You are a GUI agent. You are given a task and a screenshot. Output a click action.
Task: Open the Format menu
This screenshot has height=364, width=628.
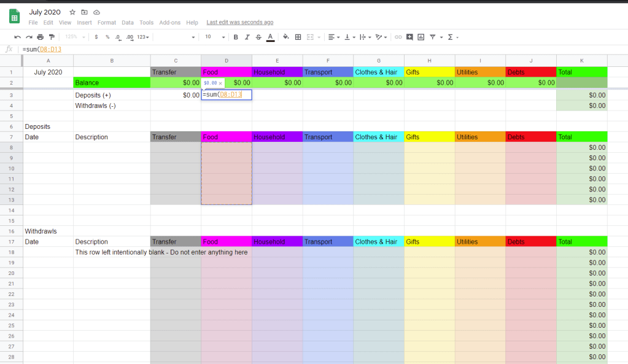106,23
